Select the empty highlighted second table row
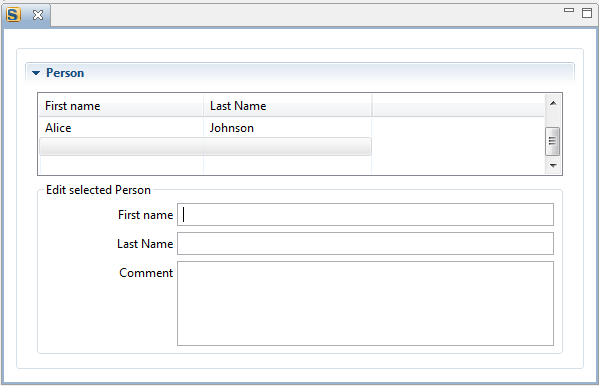 tap(206, 147)
